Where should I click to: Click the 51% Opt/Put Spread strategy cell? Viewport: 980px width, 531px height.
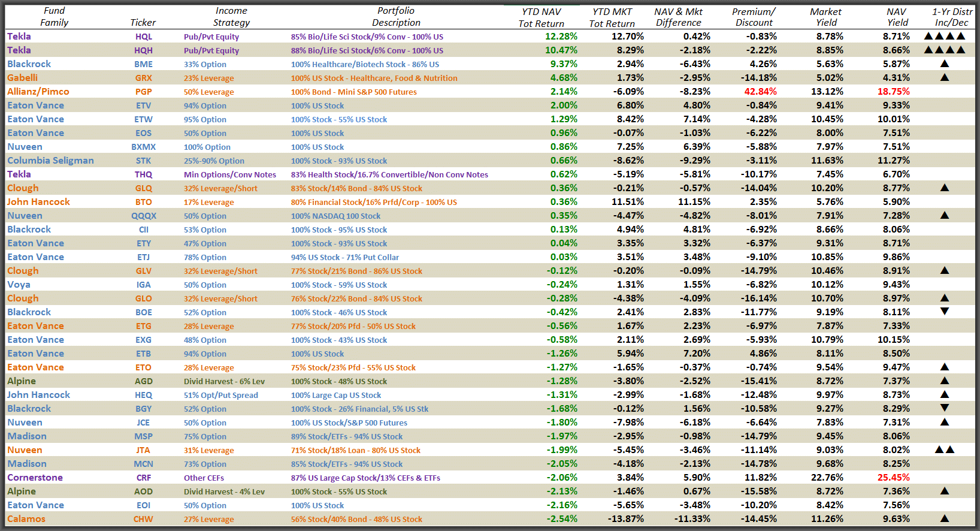pyautogui.click(x=221, y=395)
